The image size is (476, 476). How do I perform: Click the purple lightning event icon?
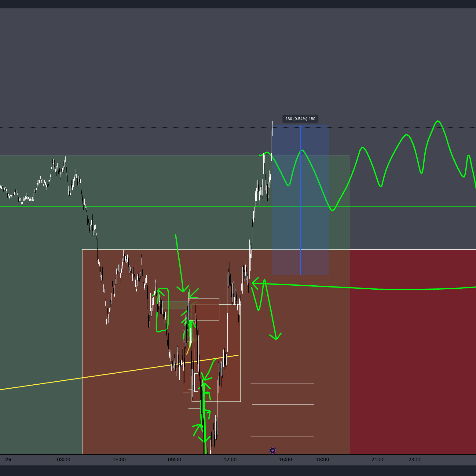(x=273, y=450)
